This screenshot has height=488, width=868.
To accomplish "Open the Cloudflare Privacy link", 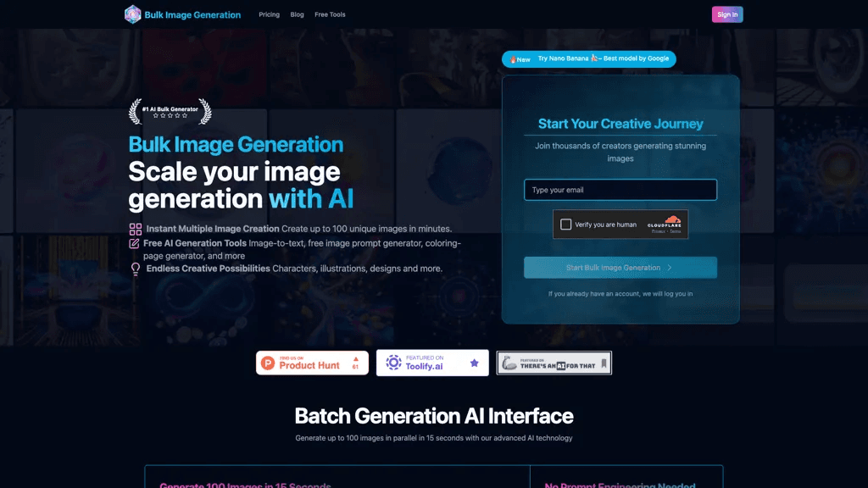I will coord(658,231).
